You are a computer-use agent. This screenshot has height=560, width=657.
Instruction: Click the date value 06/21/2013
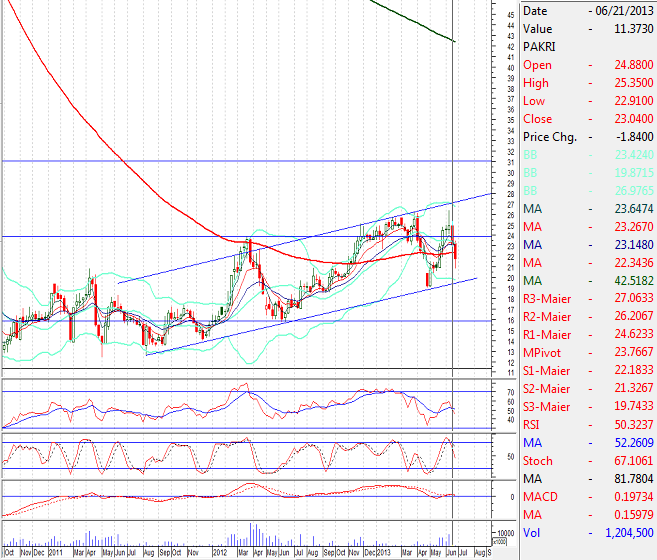coord(625,11)
